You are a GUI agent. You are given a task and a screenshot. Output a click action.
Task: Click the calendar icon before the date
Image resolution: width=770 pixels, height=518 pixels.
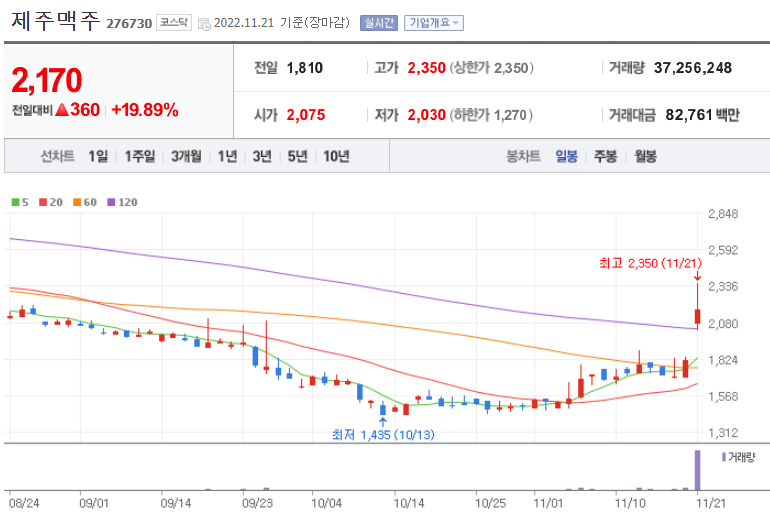tap(204, 24)
